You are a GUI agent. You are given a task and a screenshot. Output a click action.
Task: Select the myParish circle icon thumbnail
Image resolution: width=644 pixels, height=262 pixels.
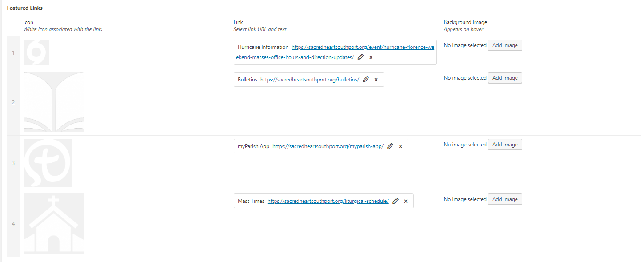point(48,163)
